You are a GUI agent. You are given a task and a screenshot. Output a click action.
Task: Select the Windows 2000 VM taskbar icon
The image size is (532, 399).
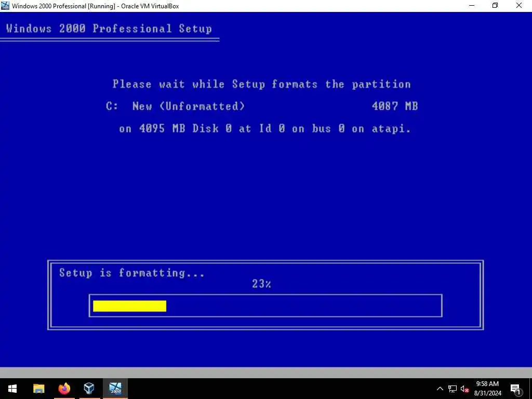coord(115,389)
